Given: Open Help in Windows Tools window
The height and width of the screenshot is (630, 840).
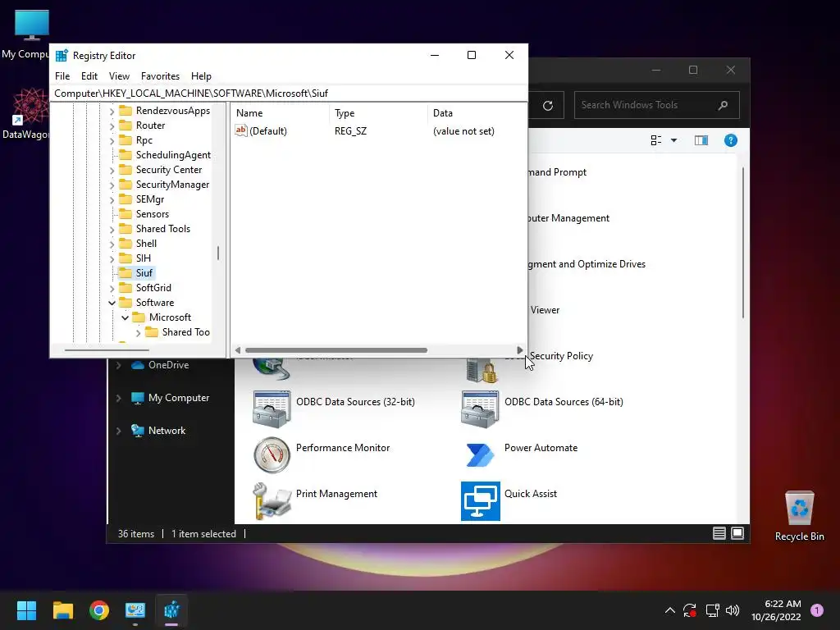Looking at the screenshot, I should [731, 140].
